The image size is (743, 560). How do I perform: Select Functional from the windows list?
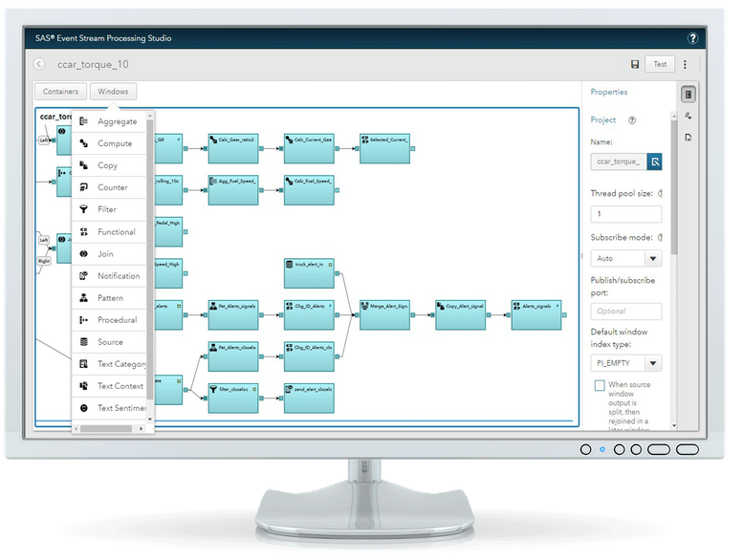pos(109,232)
